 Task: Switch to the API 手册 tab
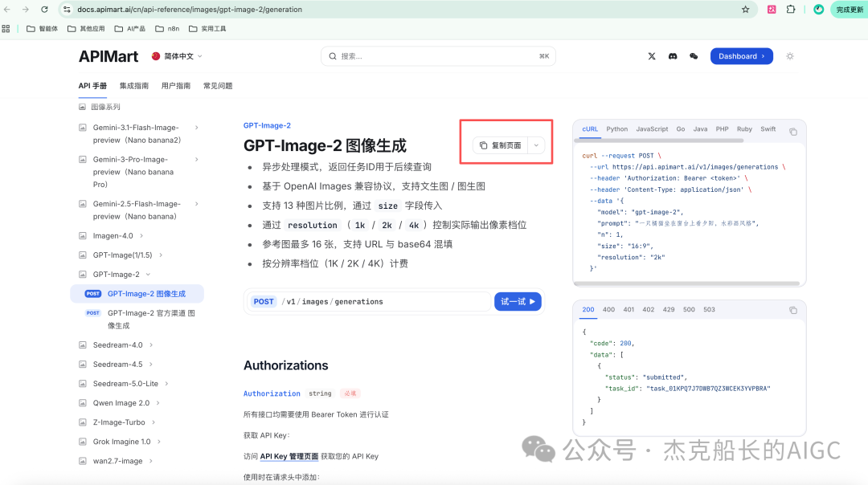[x=92, y=86]
